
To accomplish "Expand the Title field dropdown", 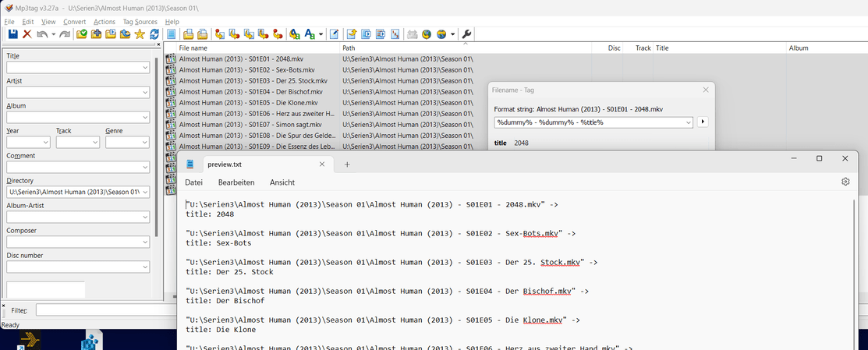I will (145, 68).
